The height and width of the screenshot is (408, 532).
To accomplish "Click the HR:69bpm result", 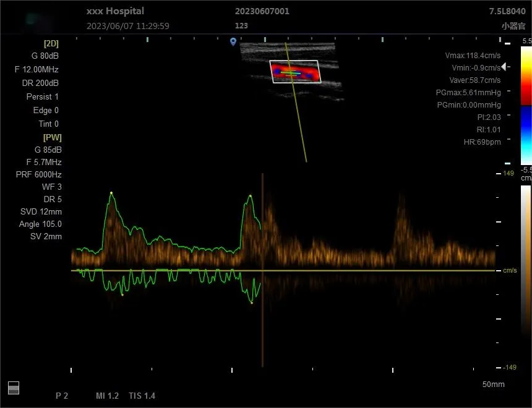I will [482, 142].
